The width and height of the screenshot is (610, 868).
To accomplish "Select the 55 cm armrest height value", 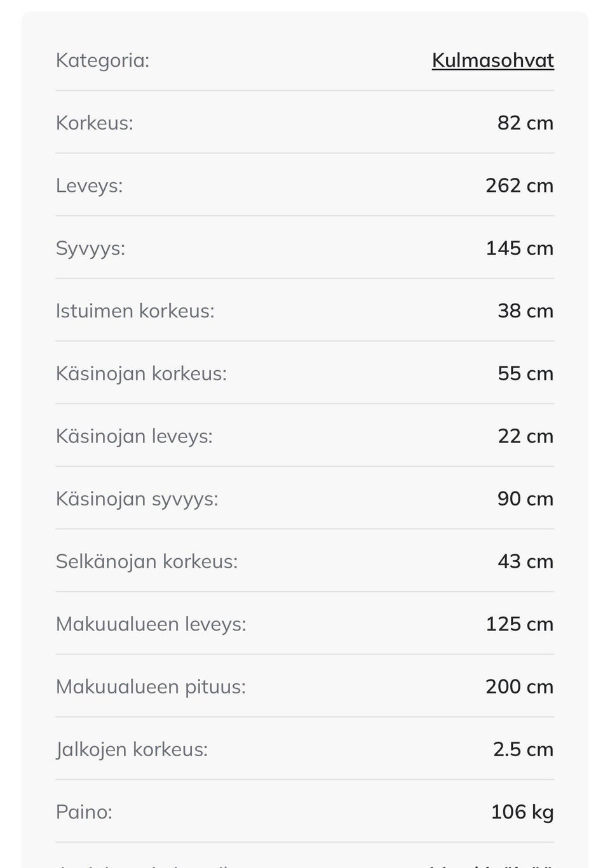I will pos(525,373).
